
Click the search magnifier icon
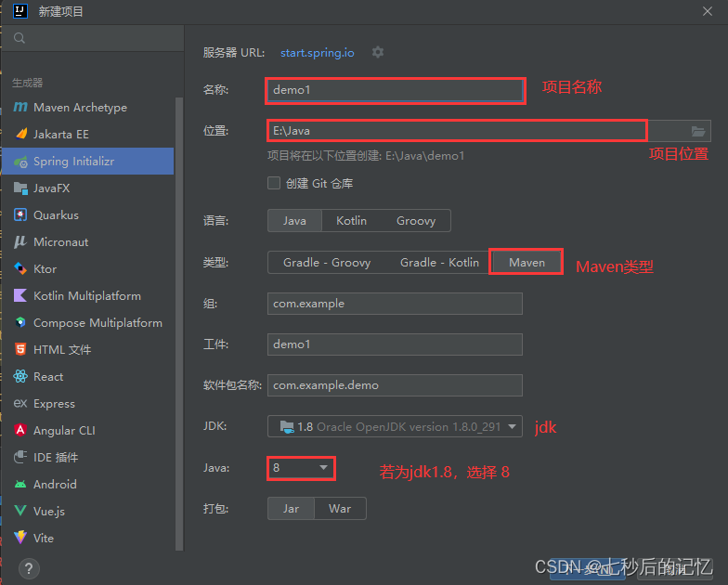coord(19,38)
